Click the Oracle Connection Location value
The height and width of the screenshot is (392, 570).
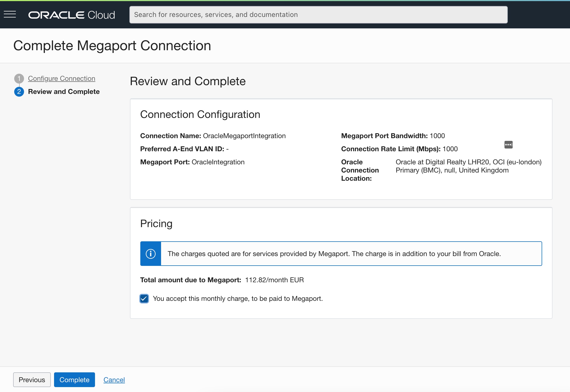(468, 166)
